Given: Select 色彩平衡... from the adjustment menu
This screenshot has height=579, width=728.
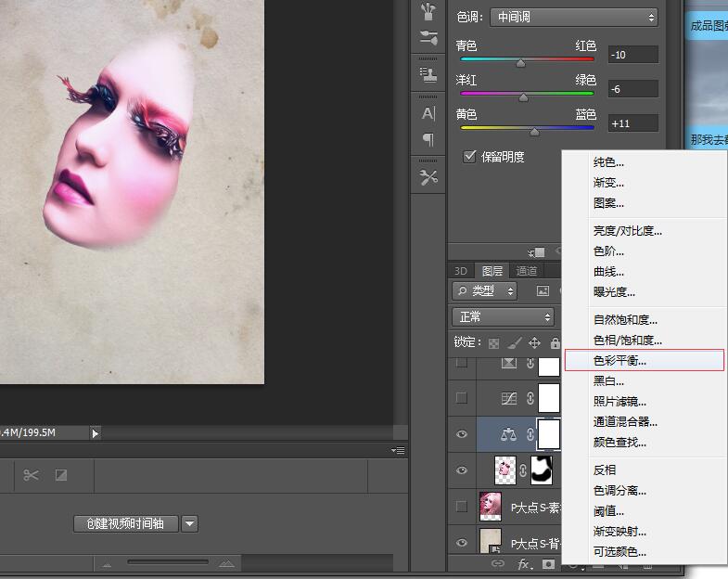Looking at the screenshot, I should pos(644,360).
